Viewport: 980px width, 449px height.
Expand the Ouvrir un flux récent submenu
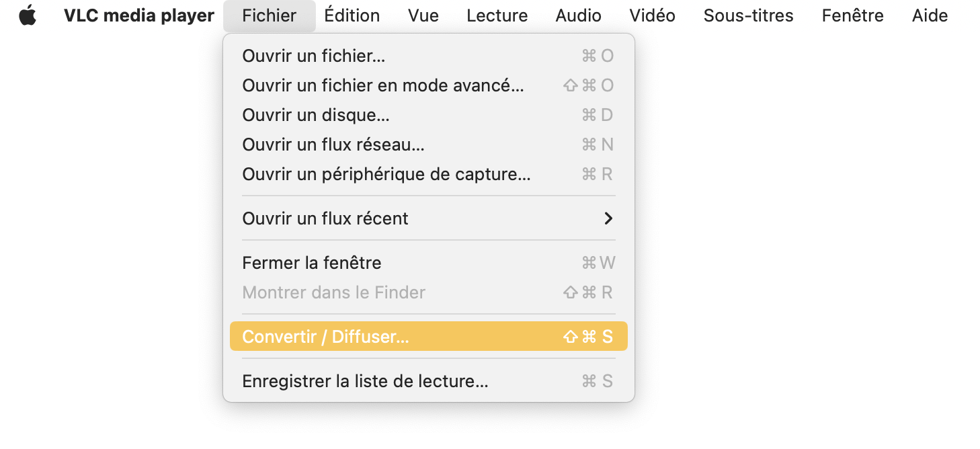click(x=428, y=218)
